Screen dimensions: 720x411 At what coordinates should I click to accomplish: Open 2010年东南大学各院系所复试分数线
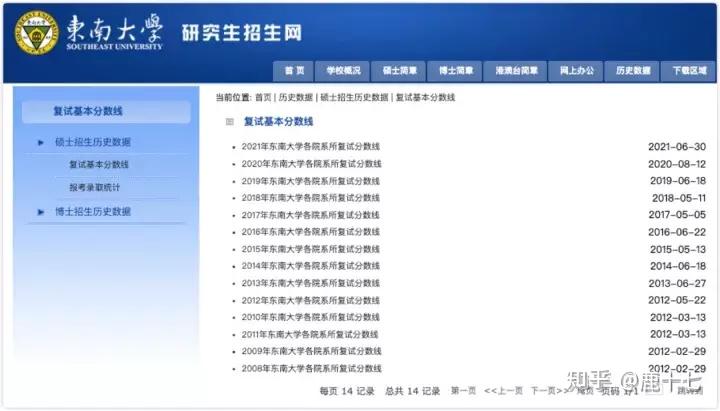click(x=311, y=317)
